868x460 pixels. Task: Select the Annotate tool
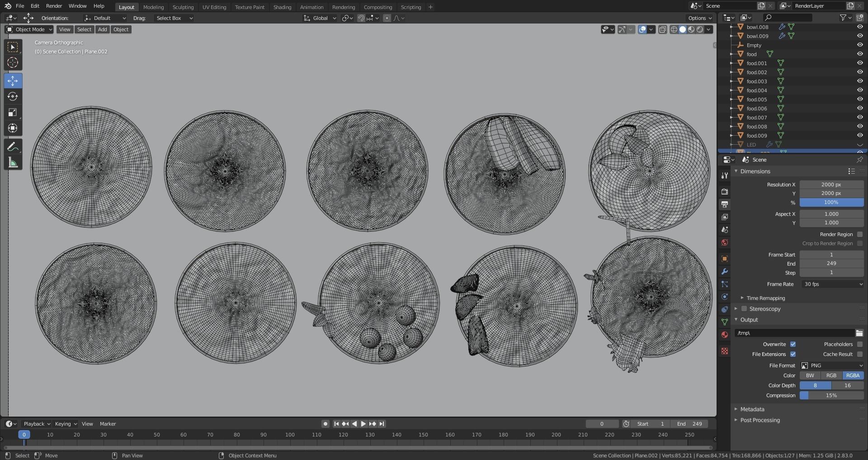(x=13, y=147)
